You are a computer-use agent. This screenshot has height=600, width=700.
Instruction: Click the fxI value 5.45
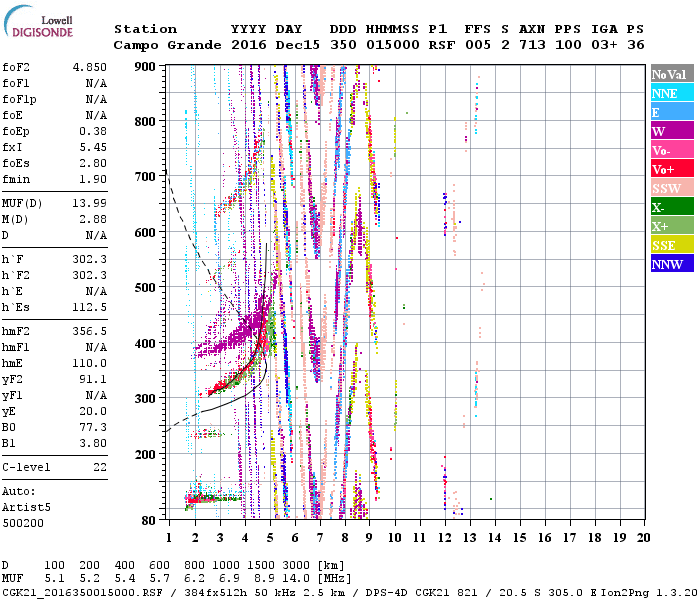[x=93, y=147]
